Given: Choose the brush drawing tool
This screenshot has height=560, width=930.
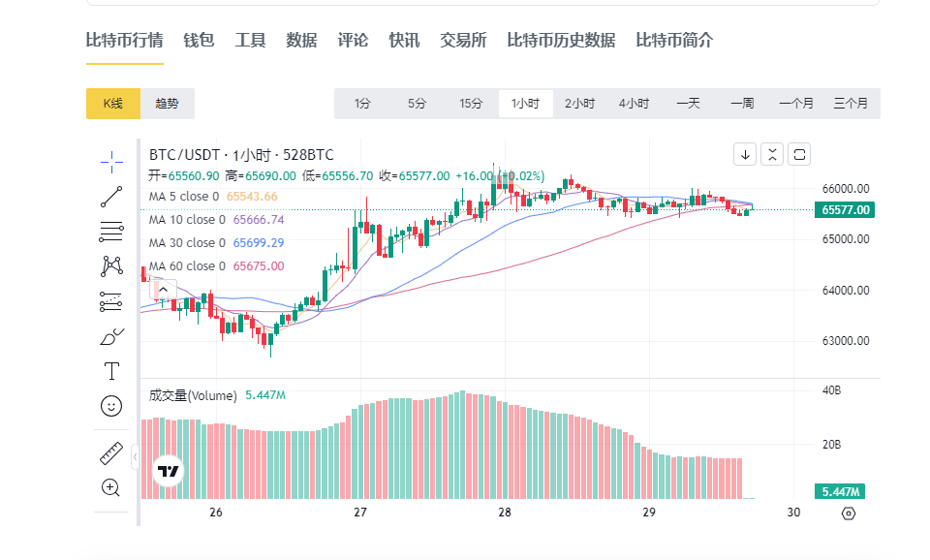Looking at the screenshot, I should tap(112, 336).
